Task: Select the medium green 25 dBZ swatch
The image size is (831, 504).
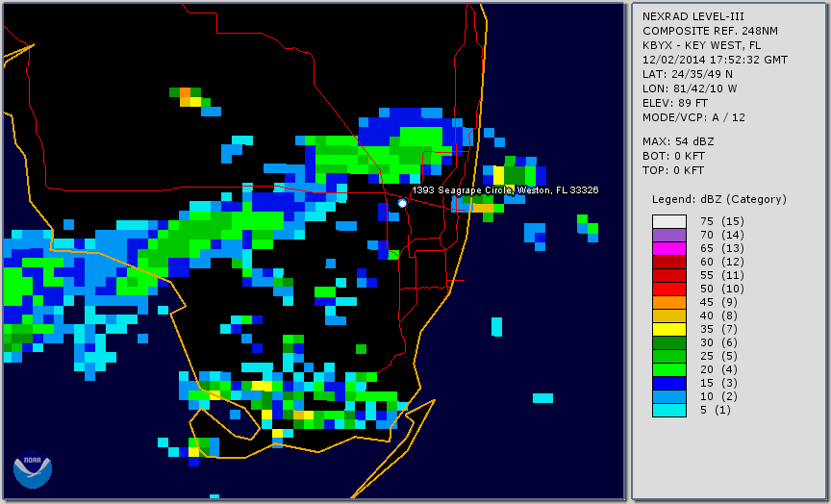Action: (669, 356)
